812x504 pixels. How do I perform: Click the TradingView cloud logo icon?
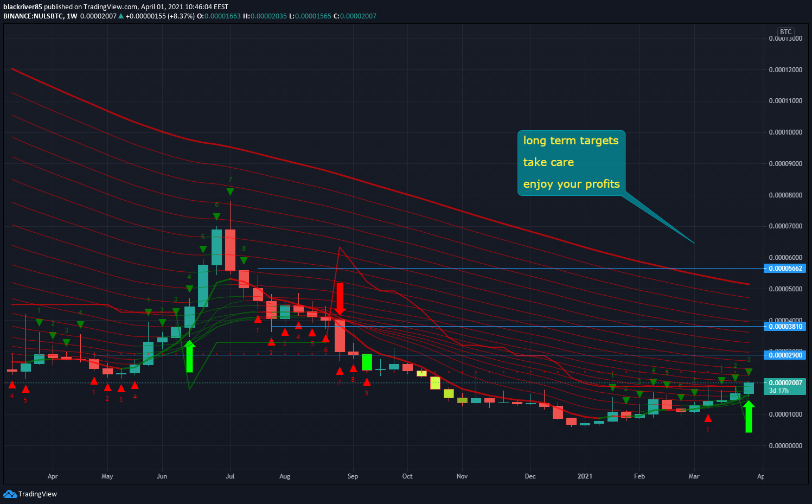click(10, 494)
